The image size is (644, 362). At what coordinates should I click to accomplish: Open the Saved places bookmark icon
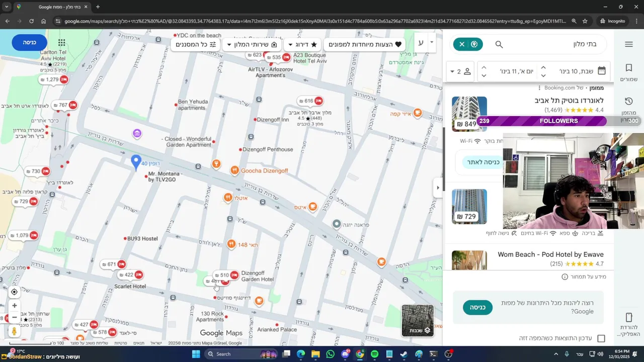pos(628,68)
